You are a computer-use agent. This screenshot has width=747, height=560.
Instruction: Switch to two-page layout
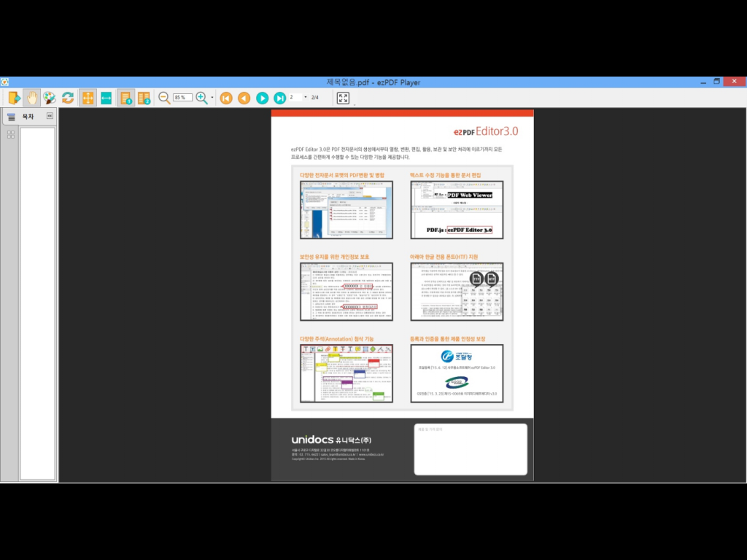pyautogui.click(x=144, y=98)
